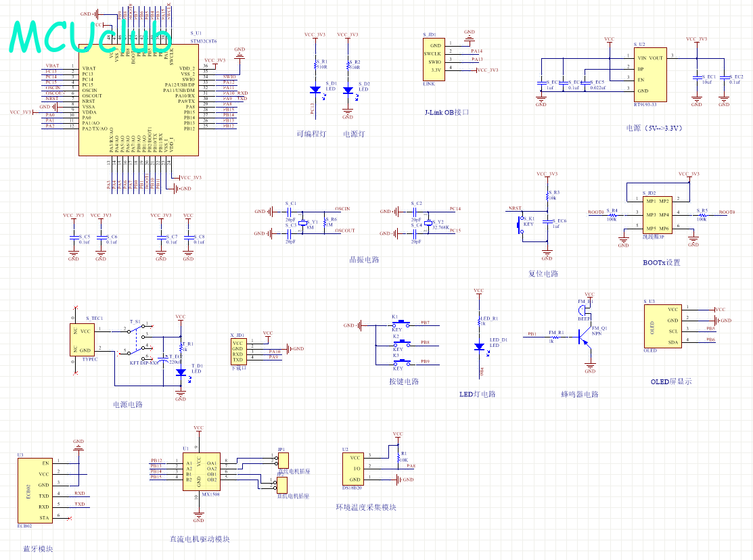Click the S_JD2 BOOT jumper block
Image resolution: width=753 pixels, height=560 pixels.
tap(658, 215)
